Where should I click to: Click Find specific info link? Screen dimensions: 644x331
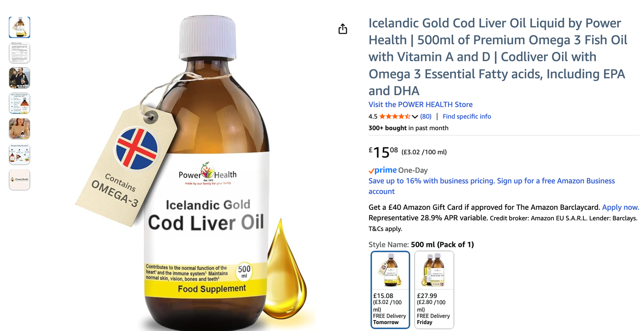467,116
